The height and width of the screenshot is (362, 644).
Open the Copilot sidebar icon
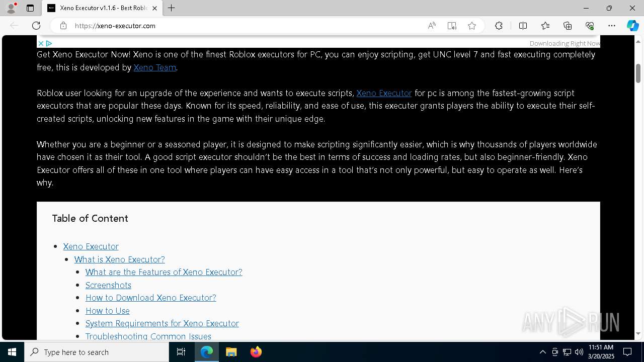click(632, 26)
